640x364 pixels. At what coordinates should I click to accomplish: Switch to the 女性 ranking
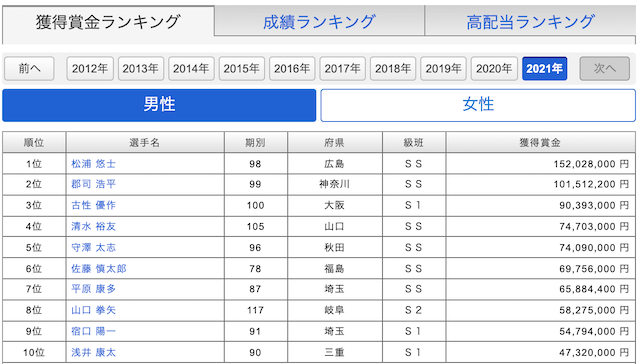478,105
